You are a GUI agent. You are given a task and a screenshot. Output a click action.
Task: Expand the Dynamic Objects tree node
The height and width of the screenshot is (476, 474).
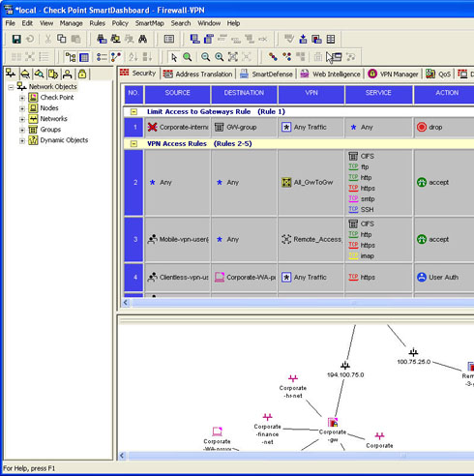22,140
